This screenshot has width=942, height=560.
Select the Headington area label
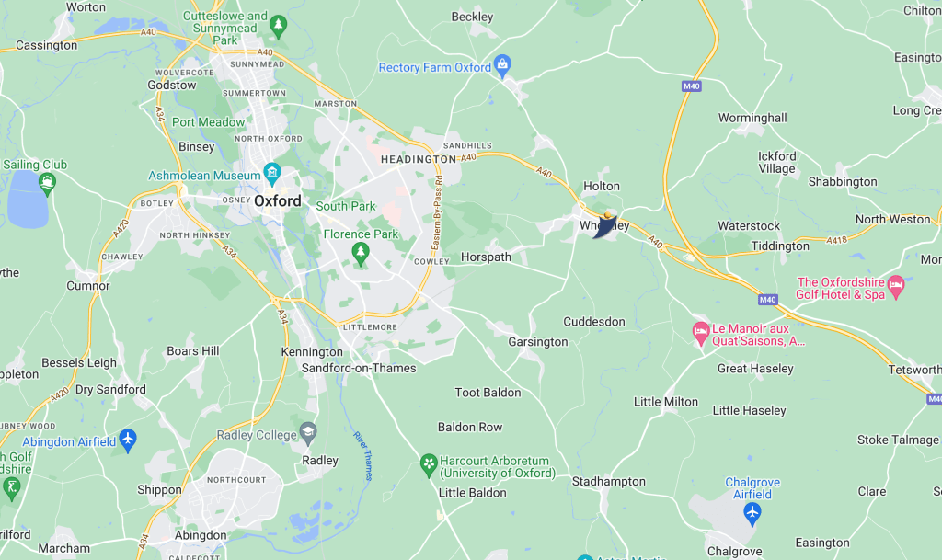point(419,159)
